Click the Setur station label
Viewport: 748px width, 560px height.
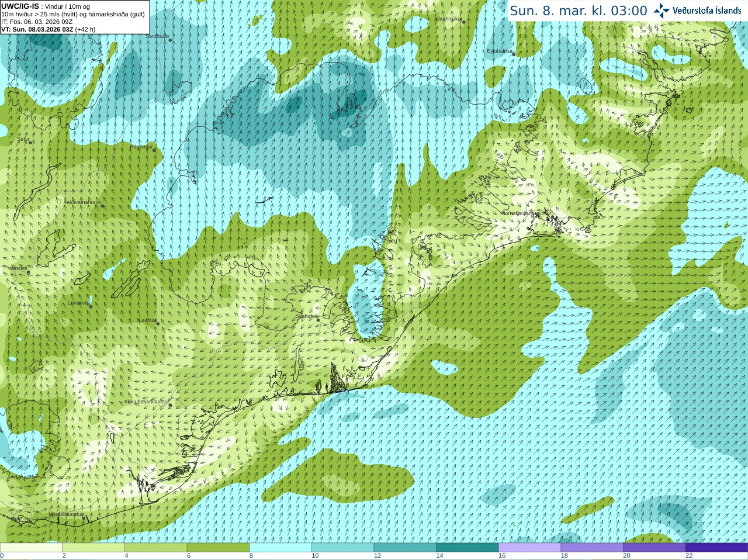(23, 139)
